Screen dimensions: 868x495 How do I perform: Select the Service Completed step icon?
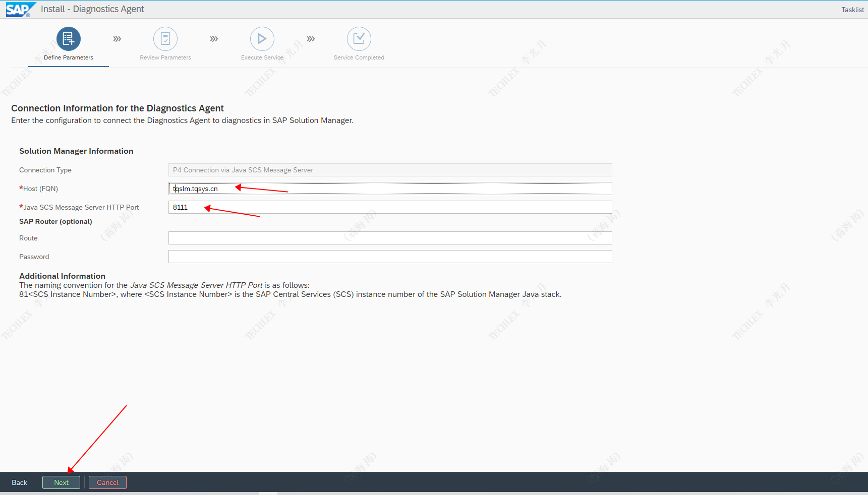[x=359, y=39]
